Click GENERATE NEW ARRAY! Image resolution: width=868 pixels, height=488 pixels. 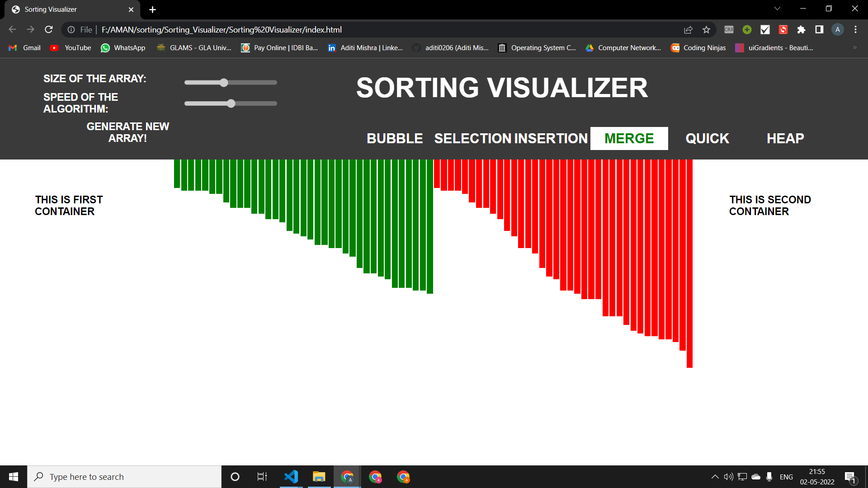pos(128,132)
